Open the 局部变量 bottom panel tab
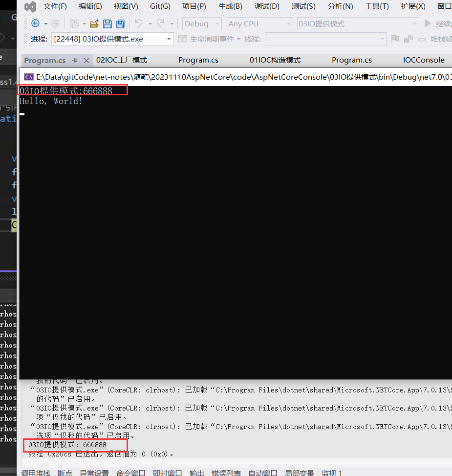Viewport: 452px width, 476px height. pyautogui.click(x=300, y=473)
